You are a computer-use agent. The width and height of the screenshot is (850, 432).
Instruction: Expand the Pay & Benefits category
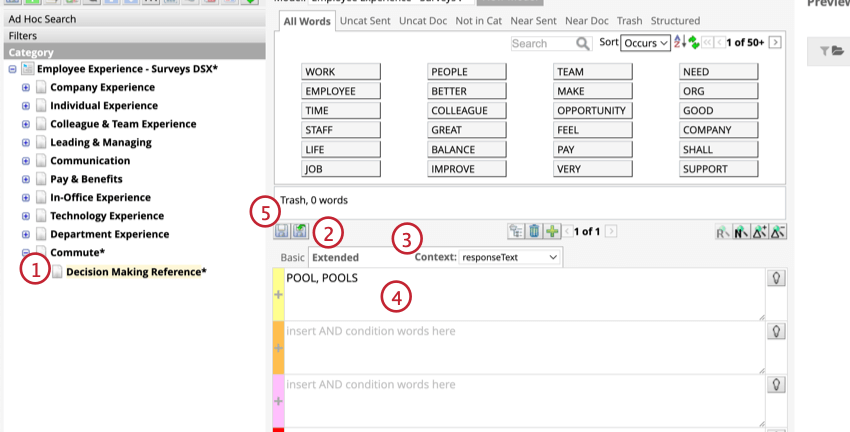pos(26,180)
